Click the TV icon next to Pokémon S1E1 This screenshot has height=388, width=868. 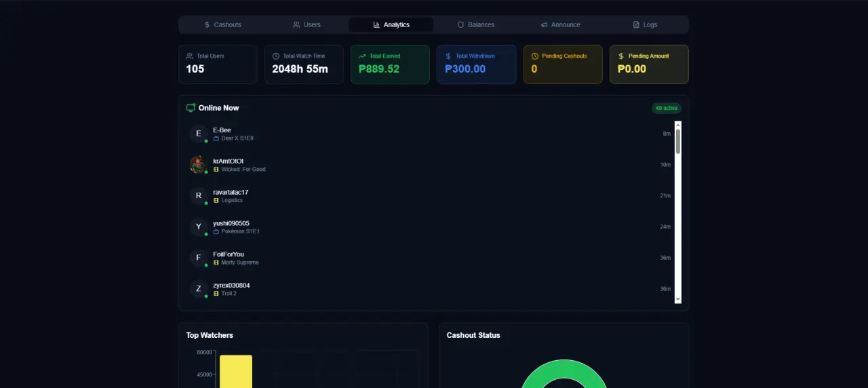[216, 231]
